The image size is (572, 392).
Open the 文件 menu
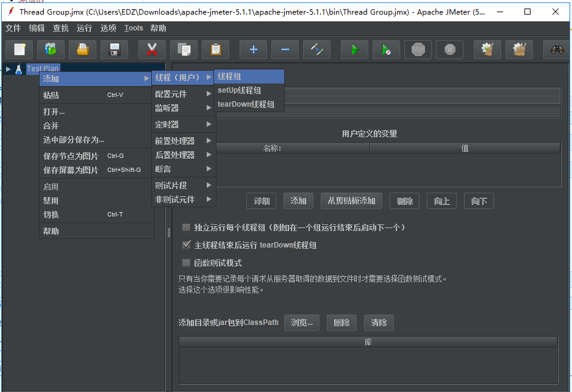tap(13, 28)
